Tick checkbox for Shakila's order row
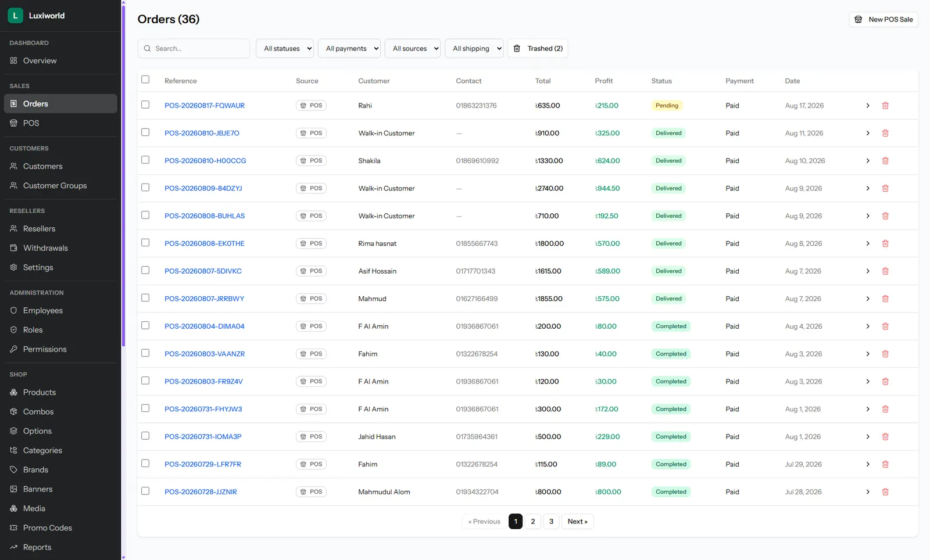 pos(145,160)
